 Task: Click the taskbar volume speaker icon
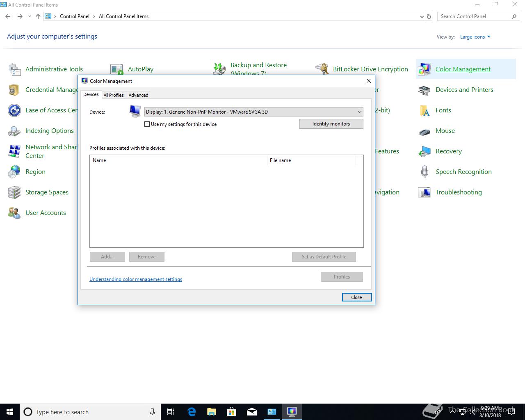point(472,412)
